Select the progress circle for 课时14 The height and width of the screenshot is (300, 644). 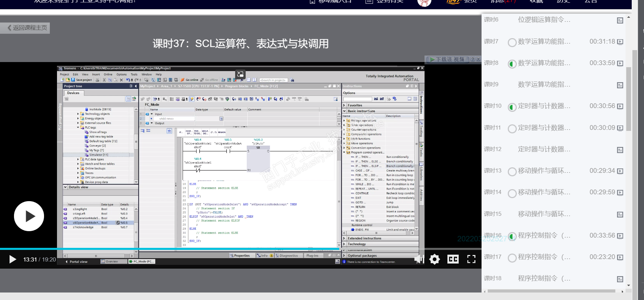click(x=512, y=194)
